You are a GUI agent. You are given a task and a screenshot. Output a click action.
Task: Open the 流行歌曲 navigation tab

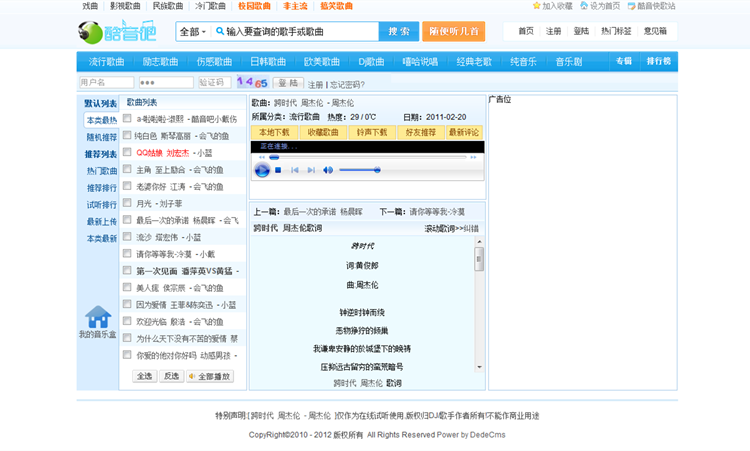106,62
